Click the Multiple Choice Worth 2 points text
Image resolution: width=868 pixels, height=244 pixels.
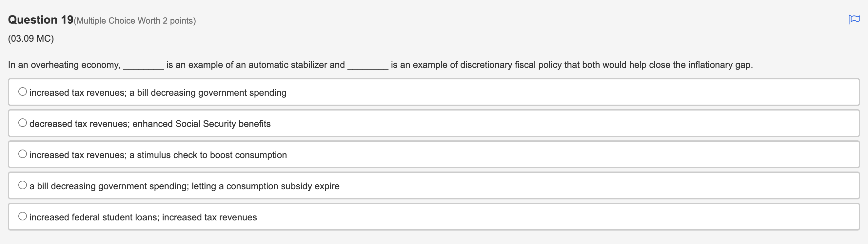pyautogui.click(x=135, y=21)
